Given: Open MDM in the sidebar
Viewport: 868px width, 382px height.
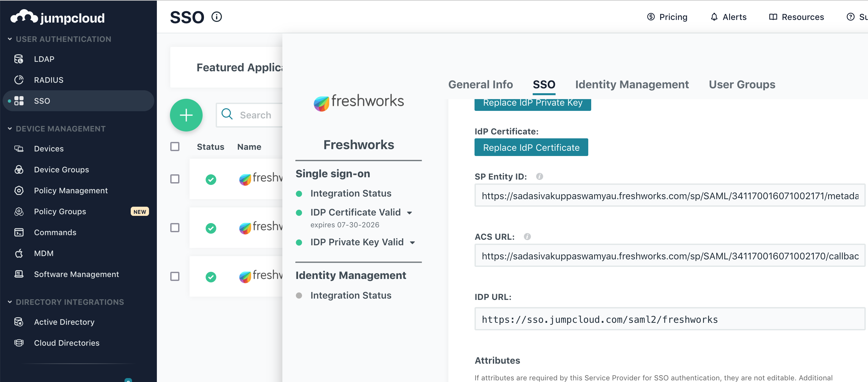Looking at the screenshot, I should (43, 253).
